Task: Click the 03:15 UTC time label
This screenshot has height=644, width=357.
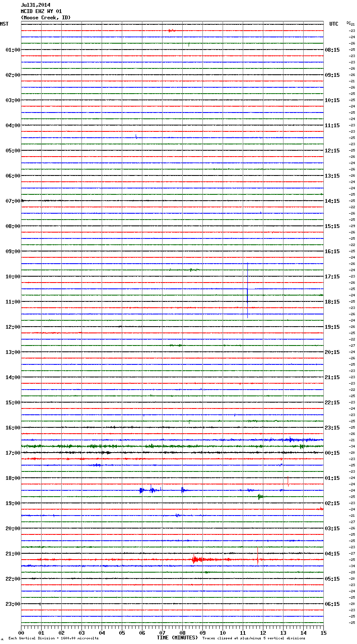Action: coord(332,529)
